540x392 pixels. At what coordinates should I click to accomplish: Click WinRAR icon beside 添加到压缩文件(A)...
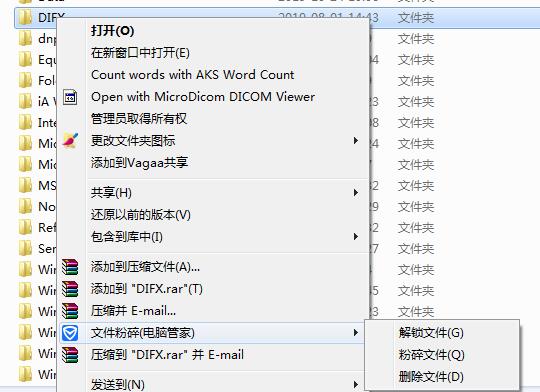point(70,267)
